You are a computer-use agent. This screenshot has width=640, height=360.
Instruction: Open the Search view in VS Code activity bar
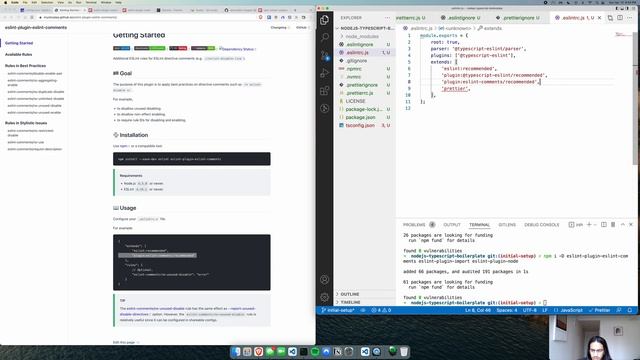click(324, 38)
